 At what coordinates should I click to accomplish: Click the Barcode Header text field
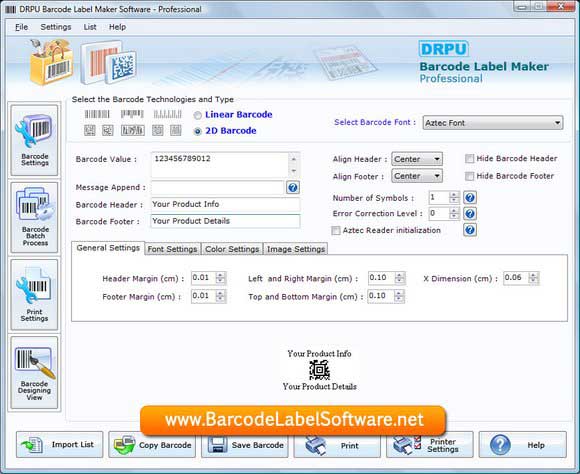pos(225,204)
